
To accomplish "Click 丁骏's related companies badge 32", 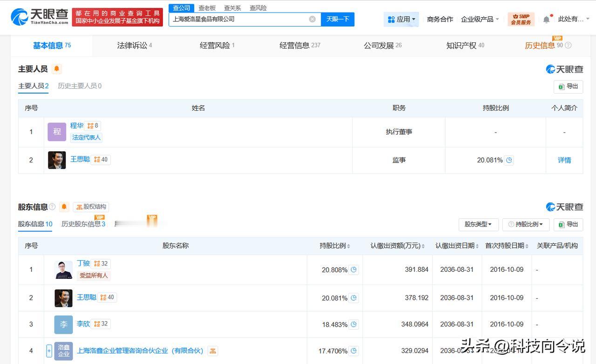I will [x=101, y=263].
